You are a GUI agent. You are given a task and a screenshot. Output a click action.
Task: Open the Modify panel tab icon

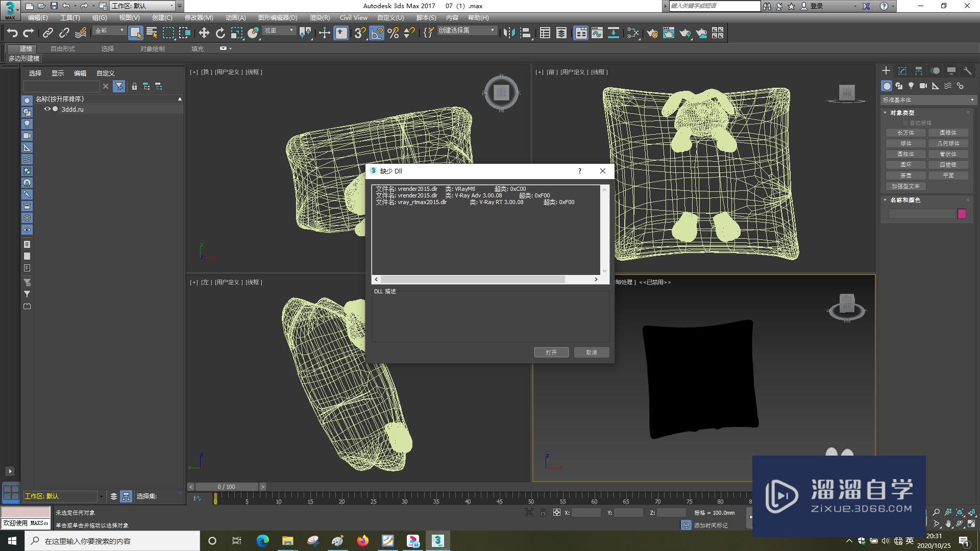(x=902, y=71)
